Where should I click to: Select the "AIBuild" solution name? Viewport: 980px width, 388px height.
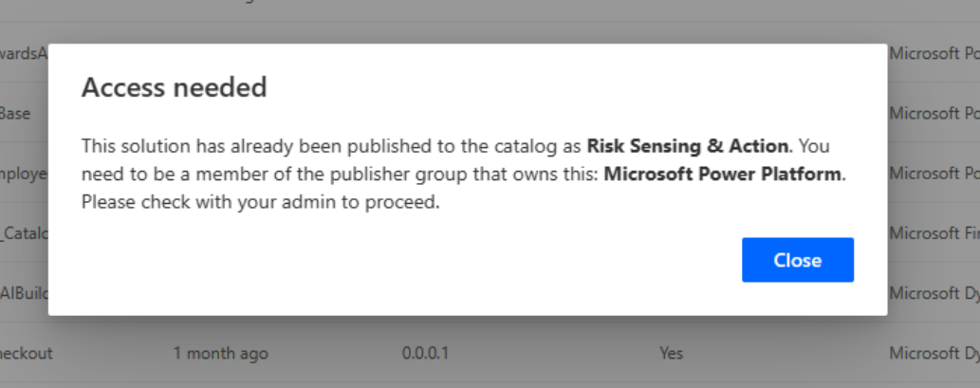(24, 294)
